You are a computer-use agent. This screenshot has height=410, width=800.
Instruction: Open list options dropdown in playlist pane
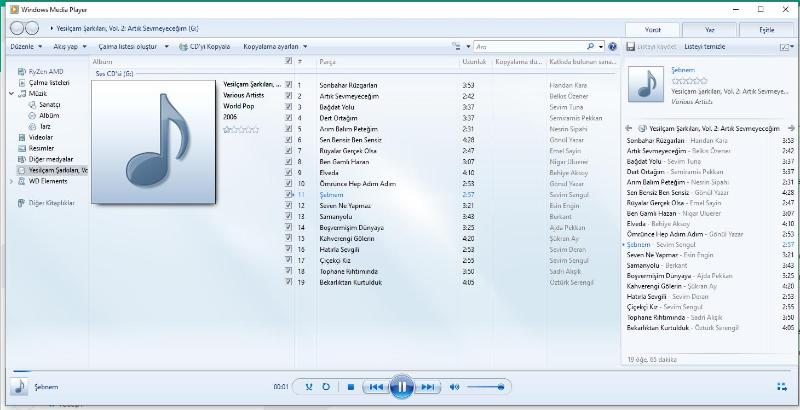click(785, 47)
